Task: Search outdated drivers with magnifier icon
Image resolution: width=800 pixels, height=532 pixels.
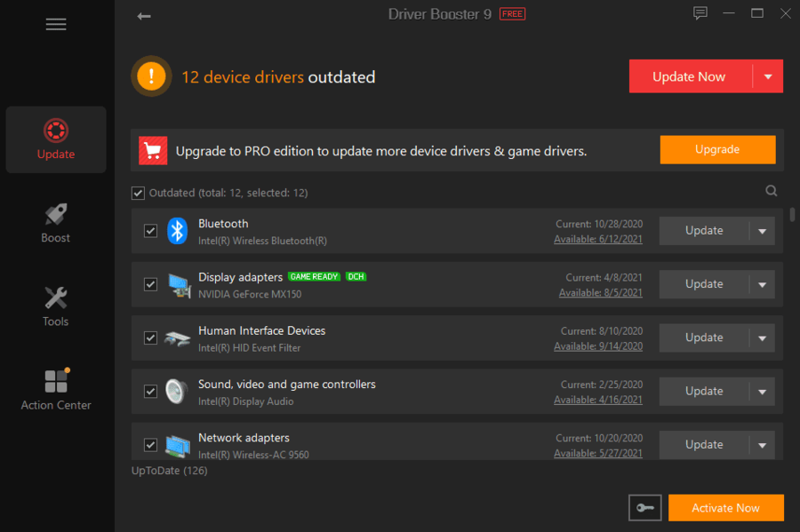Action: coord(772,191)
